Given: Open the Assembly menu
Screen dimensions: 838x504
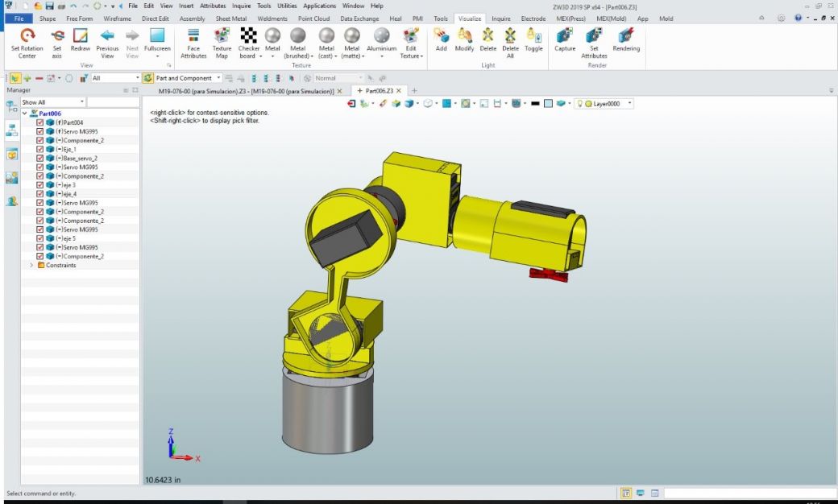Looking at the screenshot, I should pyautogui.click(x=193, y=18).
